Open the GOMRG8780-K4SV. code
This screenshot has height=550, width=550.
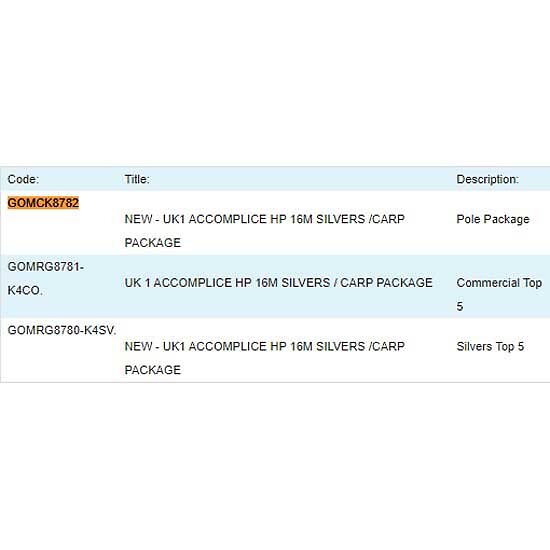62,330
